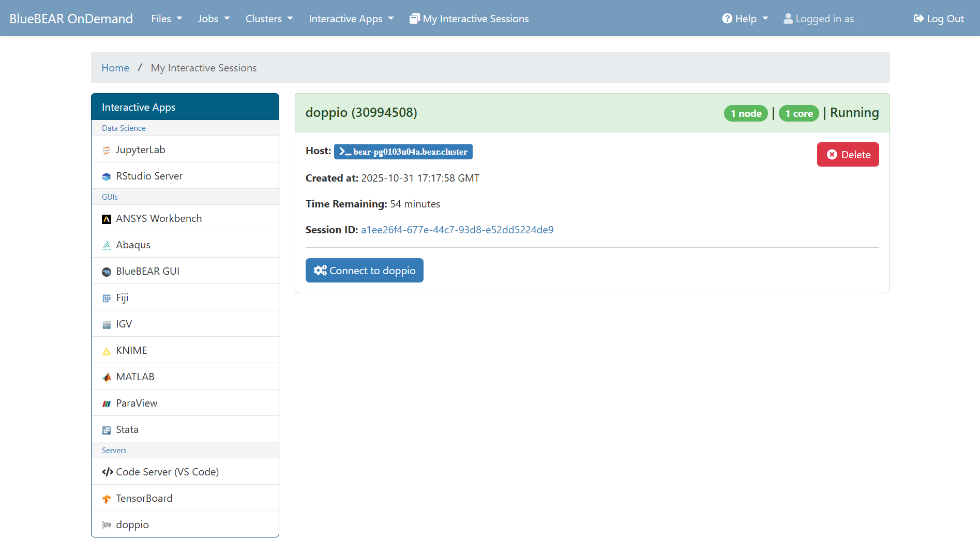Go to My Interactive Sessions in navbar

(x=469, y=19)
